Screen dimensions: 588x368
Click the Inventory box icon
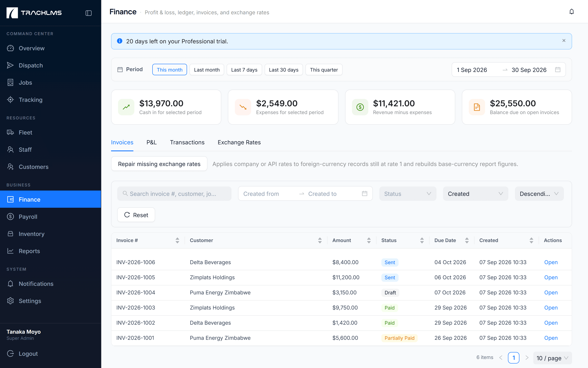10,234
